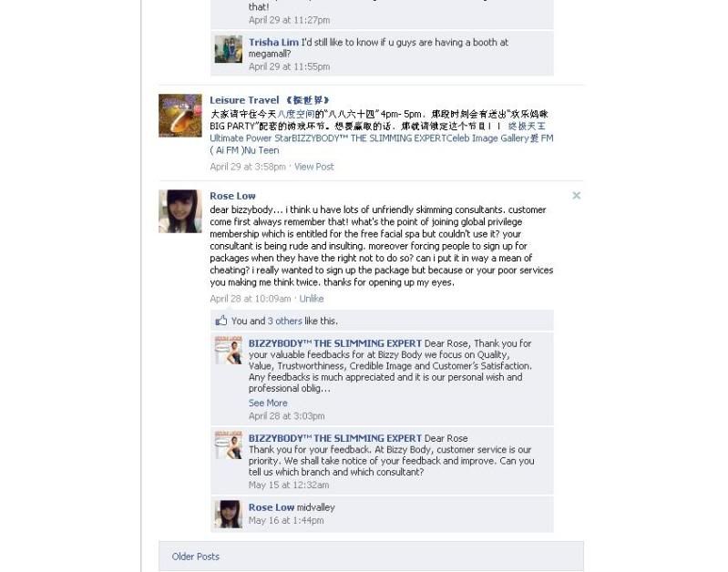The width and height of the screenshot is (728, 572).
Task: Expand comment with See More
Action: [268, 403]
